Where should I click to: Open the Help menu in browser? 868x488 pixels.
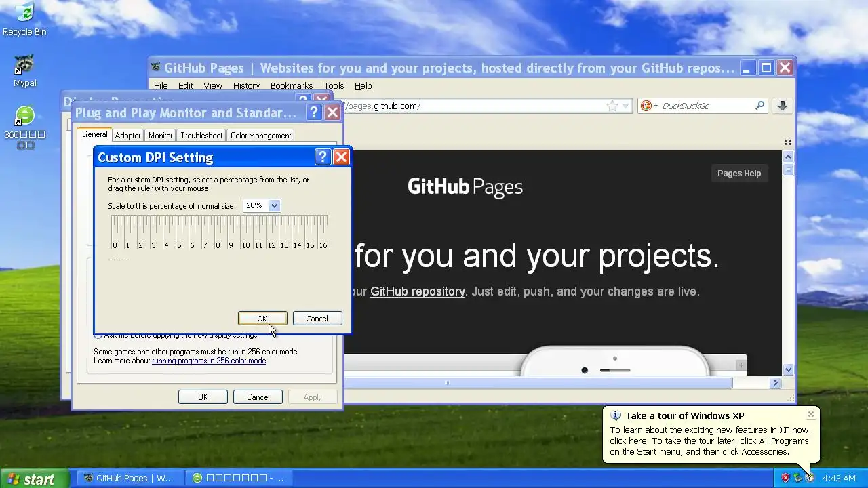(363, 85)
